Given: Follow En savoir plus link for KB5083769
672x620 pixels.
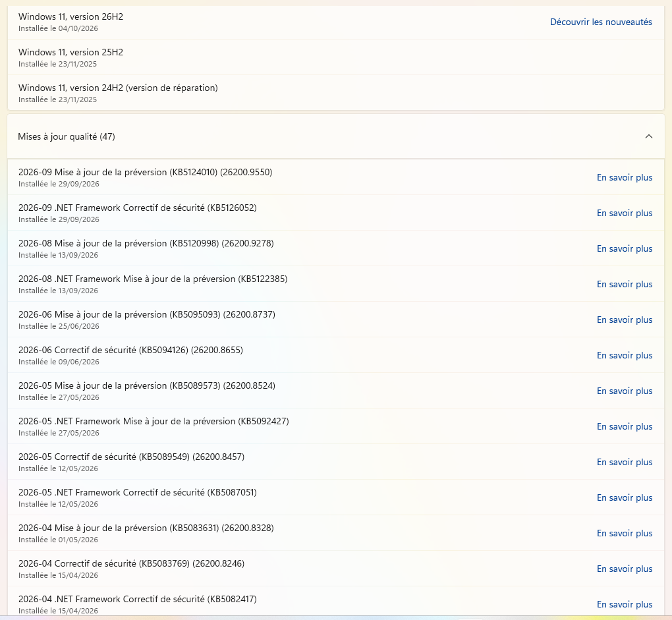Looking at the screenshot, I should tap(625, 569).
